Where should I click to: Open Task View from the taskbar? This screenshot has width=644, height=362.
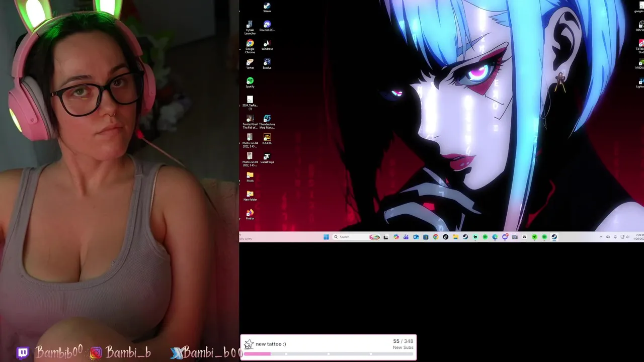point(386,237)
